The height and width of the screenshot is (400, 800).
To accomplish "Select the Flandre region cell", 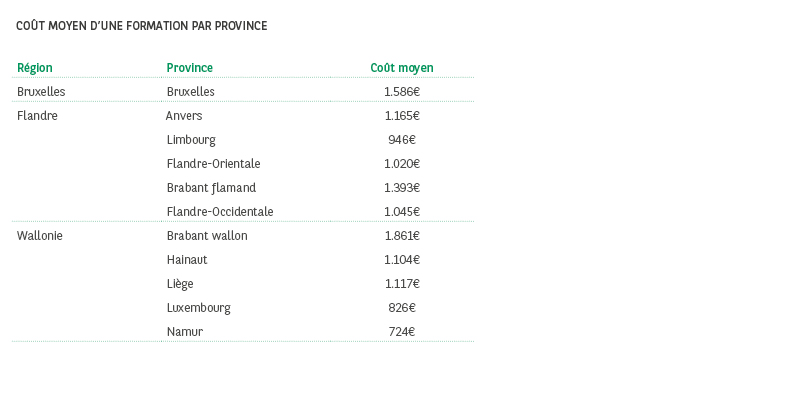I will [x=37, y=116].
